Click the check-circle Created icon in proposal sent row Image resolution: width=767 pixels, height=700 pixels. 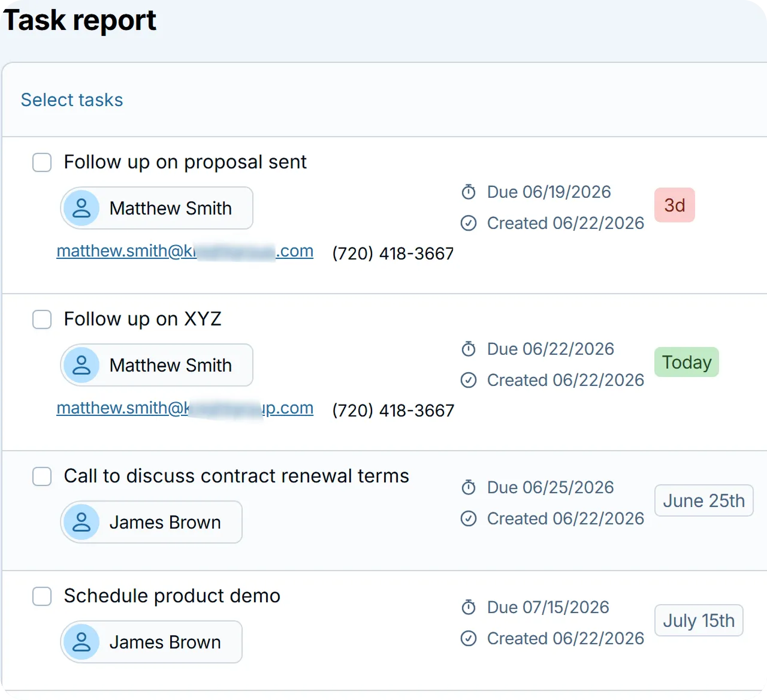point(469,223)
